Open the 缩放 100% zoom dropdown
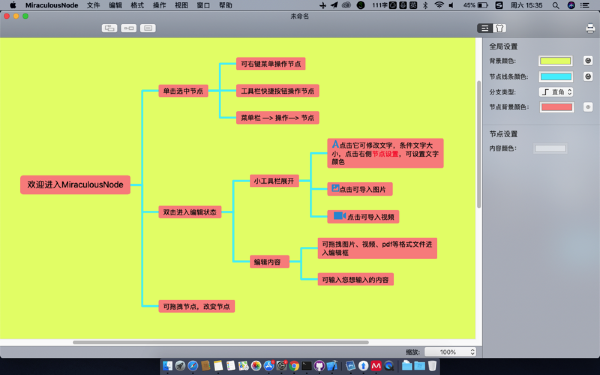This screenshot has width=600, height=375. [x=450, y=352]
